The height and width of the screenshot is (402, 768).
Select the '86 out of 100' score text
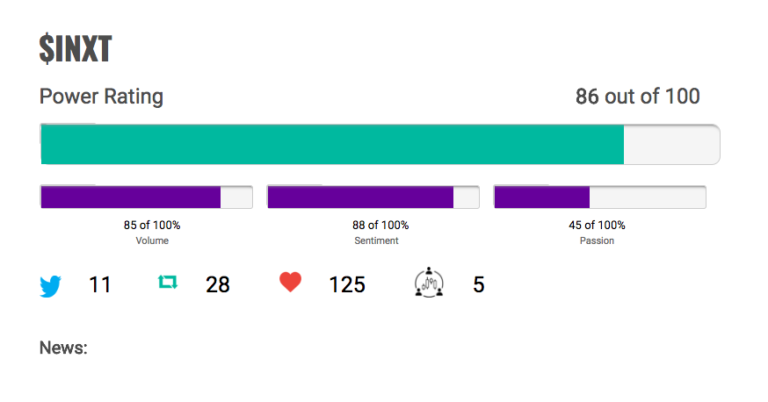(637, 96)
